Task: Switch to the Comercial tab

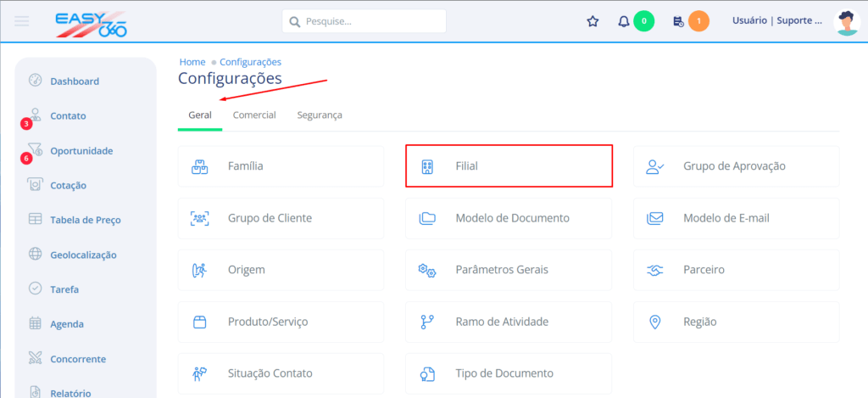Action: click(x=254, y=115)
